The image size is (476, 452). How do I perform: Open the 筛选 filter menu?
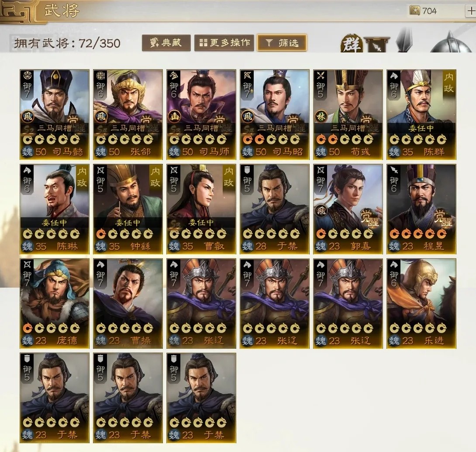coord(282,43)
